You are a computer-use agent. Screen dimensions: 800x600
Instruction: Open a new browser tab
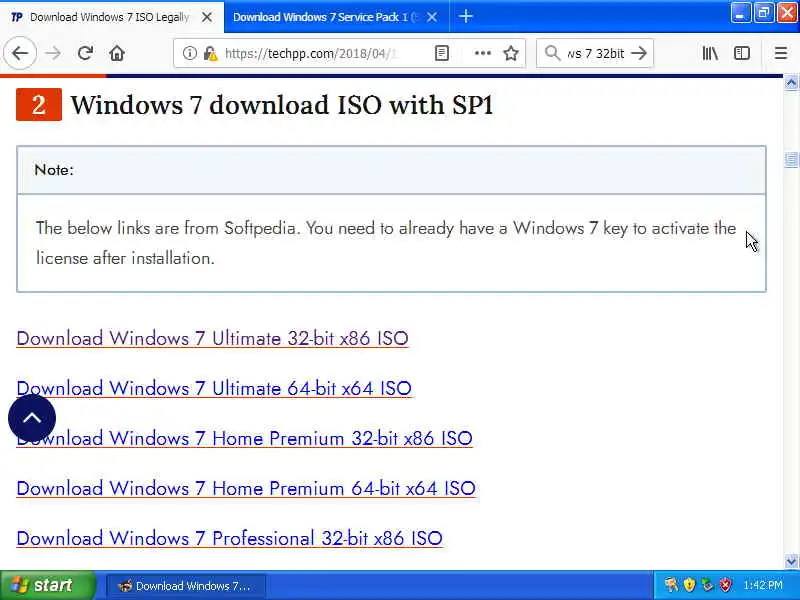click(x=465, y=17)
